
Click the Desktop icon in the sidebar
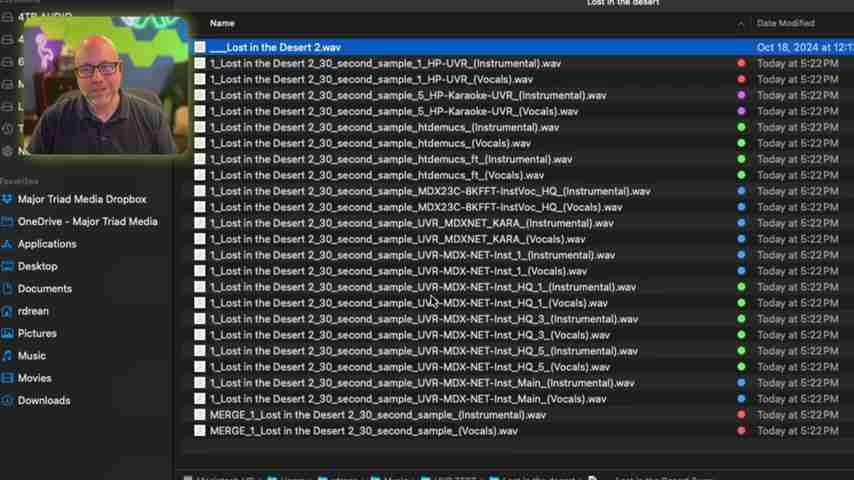[8, 266]
